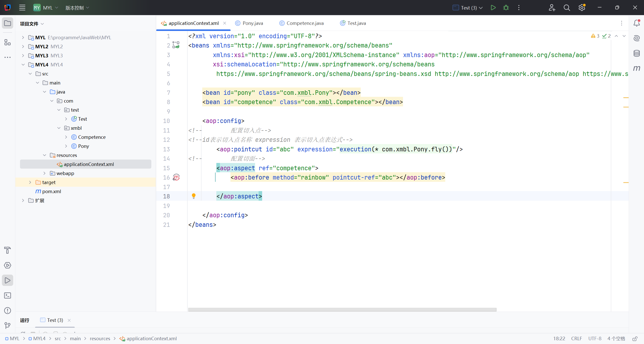The image size is (644, 344).
Task: Click the editor horizontal scrollbar
Action: pyautogui.click(x=342, y=310)
